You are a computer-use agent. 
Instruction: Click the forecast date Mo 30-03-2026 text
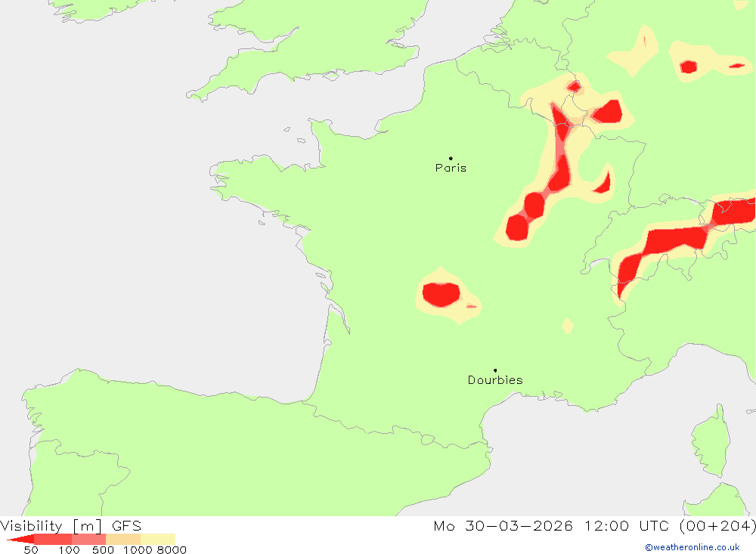point(503,525)
